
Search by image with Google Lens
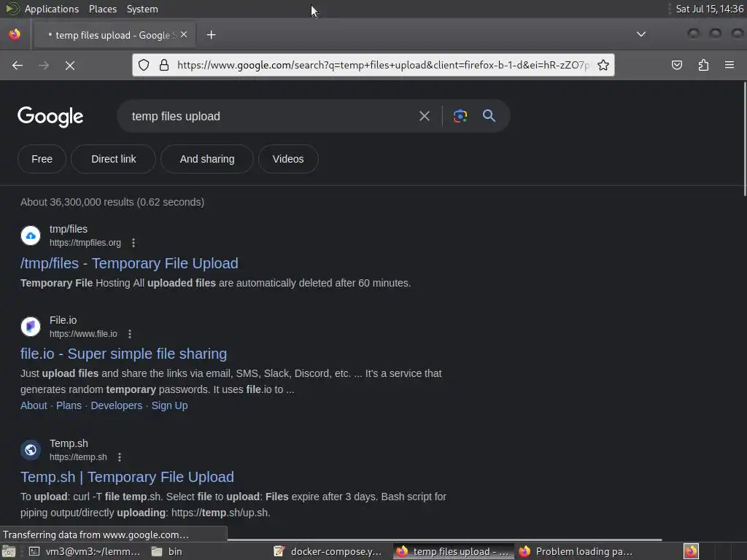click(460, 116)
